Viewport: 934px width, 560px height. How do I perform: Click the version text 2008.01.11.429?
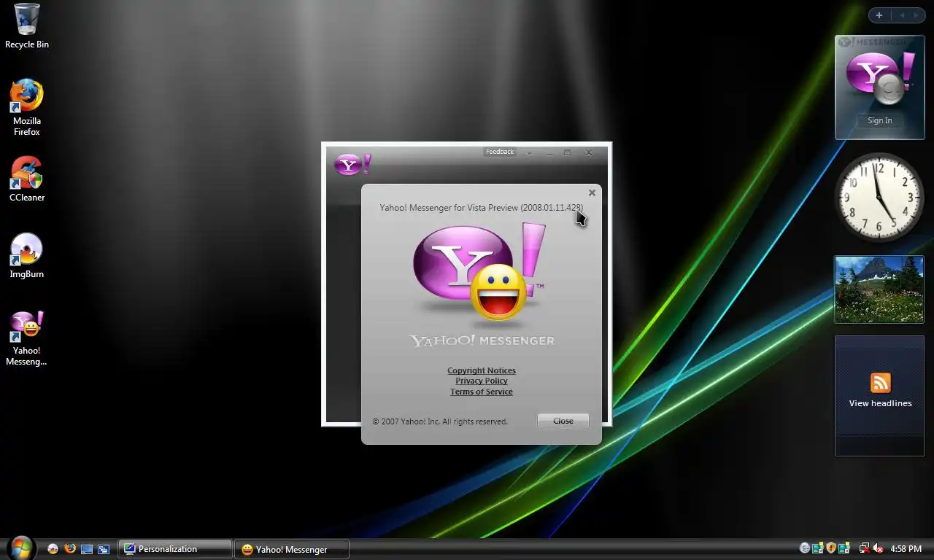coord(552,208)
